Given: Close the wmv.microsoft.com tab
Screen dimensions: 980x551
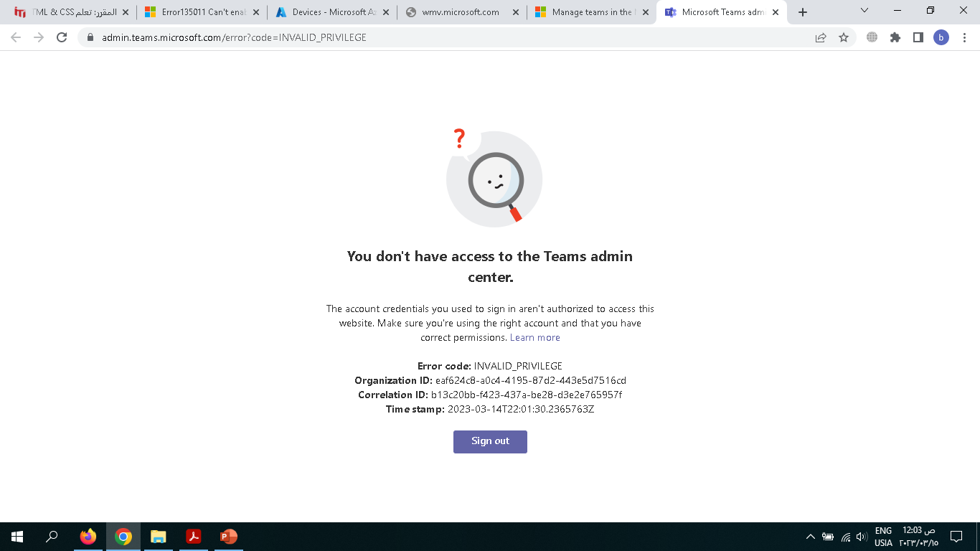Looking at the screenshot, I should click(x=516, y=12).
